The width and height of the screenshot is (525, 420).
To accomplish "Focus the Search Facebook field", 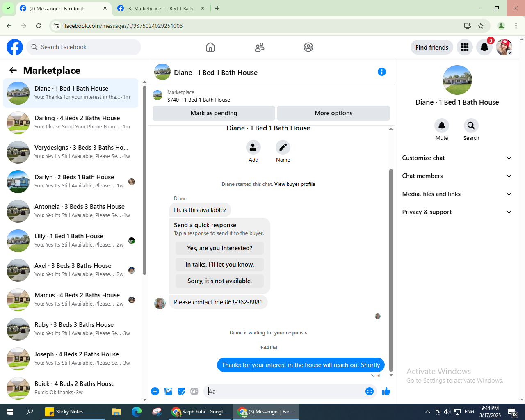I will click(x=84, y=47).
